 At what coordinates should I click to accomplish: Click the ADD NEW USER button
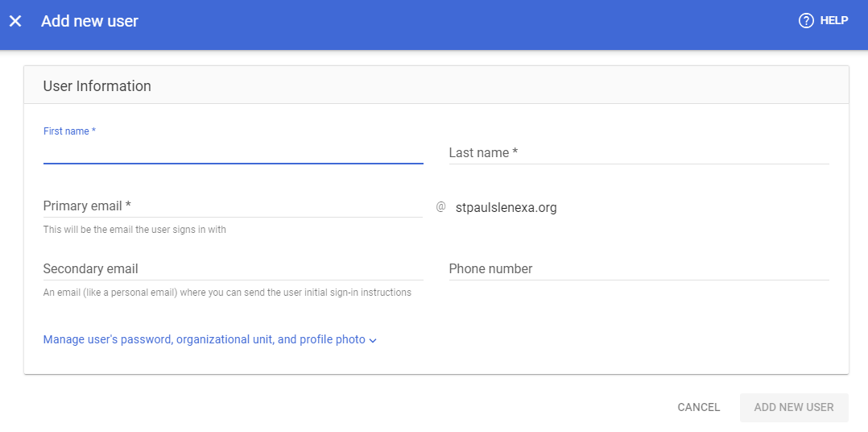pos(793,408)
